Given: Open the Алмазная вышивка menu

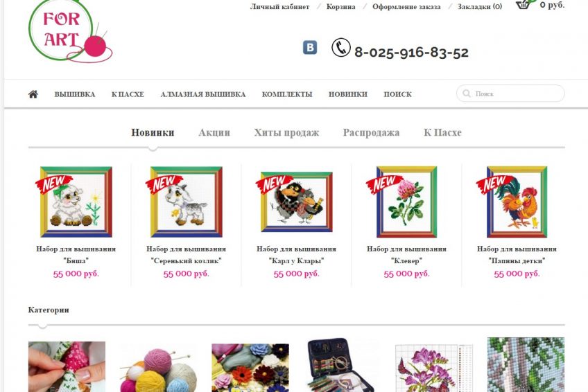Looking at the screenshot, I should click(x=203, y=94).
